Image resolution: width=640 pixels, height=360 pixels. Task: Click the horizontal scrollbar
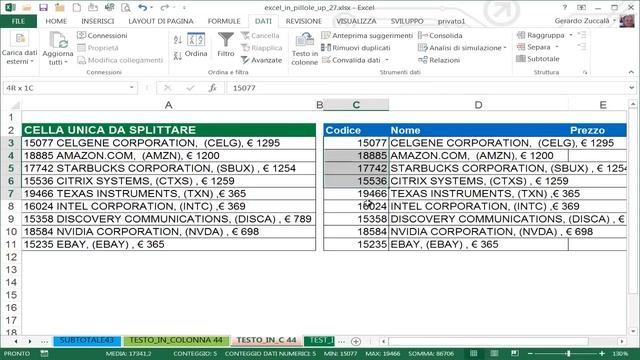(488, 341)
